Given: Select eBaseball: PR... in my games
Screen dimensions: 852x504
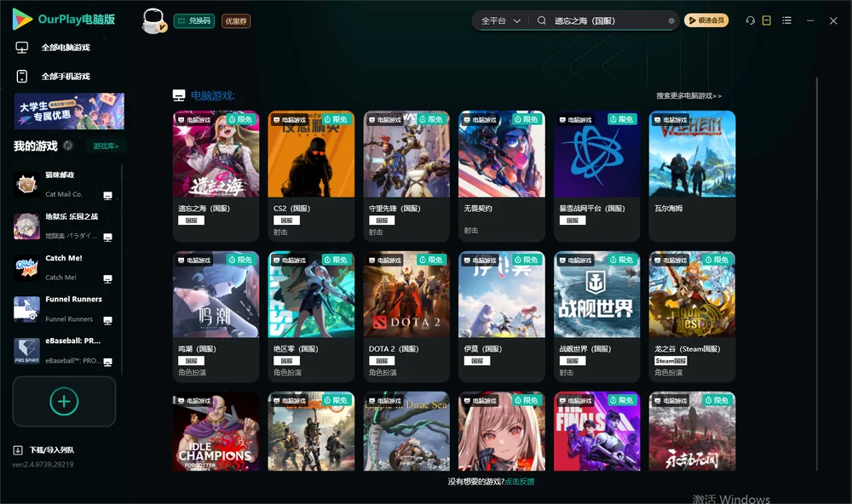Looking at the screenshot, I should [x=64, y=351].
